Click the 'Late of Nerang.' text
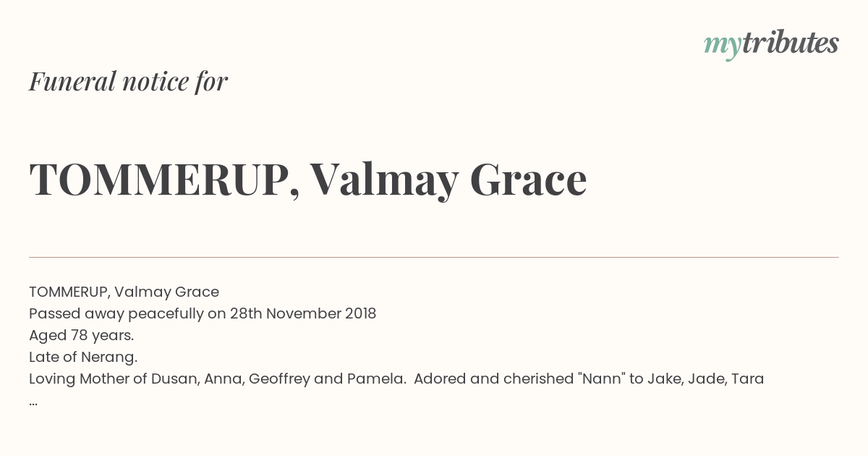Screen dimensions: 868x456 83,357
